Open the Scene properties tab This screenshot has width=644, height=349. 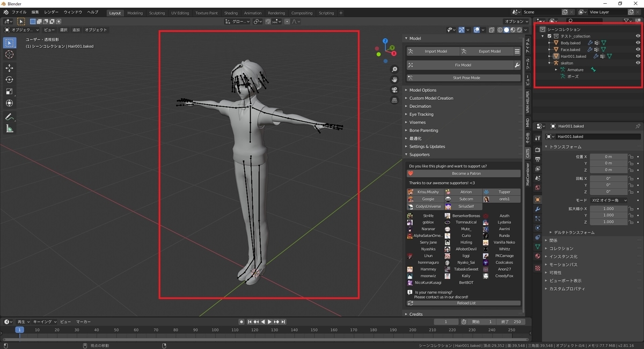pos(537,178)
